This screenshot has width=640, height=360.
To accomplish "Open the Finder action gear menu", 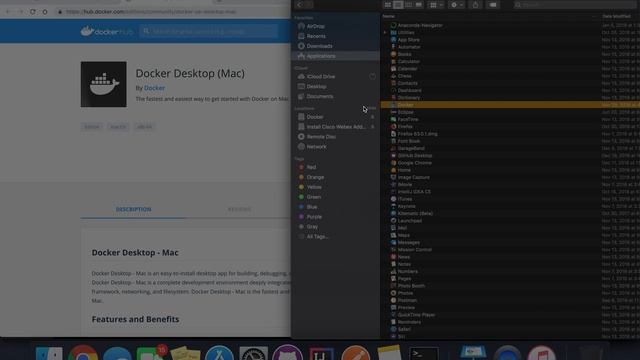I will [456, 5].
